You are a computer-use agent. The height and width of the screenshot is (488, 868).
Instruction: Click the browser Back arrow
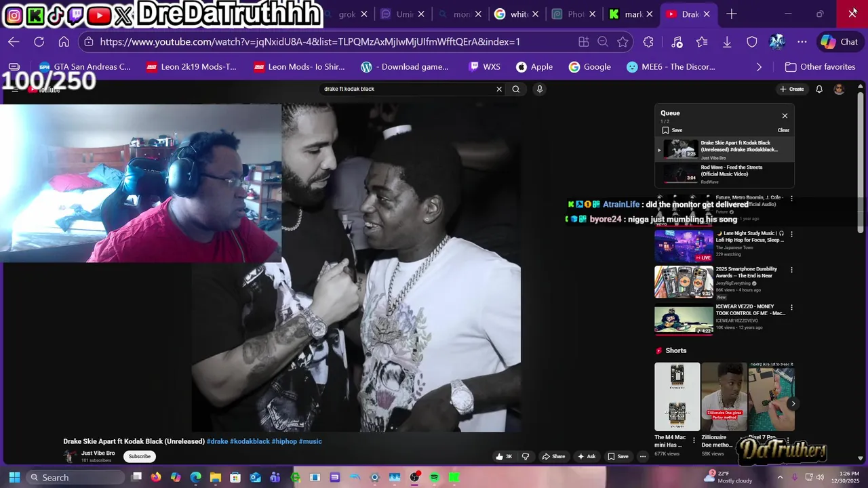(14, 42)
